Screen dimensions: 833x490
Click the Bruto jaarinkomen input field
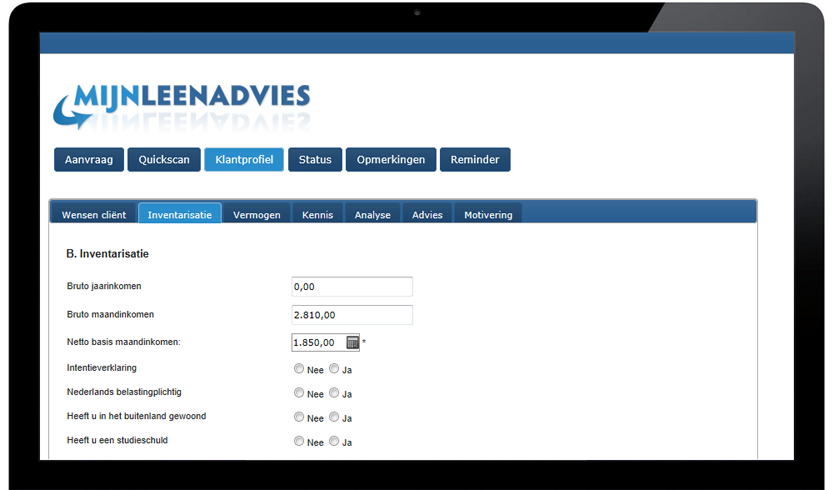pos(351,287)
